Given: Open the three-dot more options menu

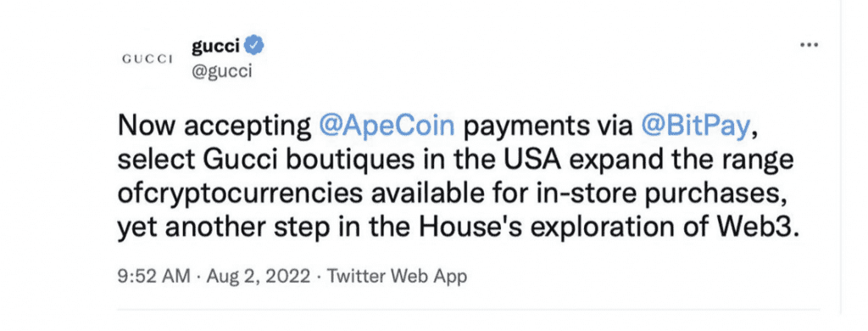Looking at the screenshot, I should 809,46.
